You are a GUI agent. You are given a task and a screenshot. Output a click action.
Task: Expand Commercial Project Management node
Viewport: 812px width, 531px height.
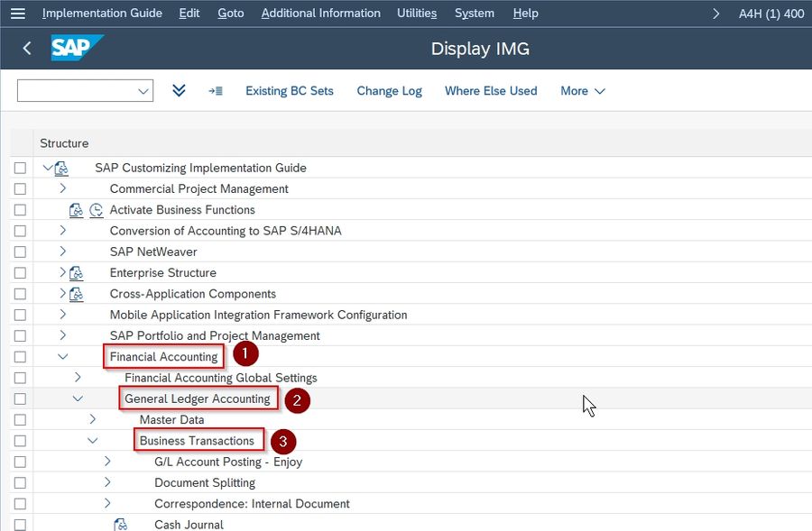(x=62, y=188)
